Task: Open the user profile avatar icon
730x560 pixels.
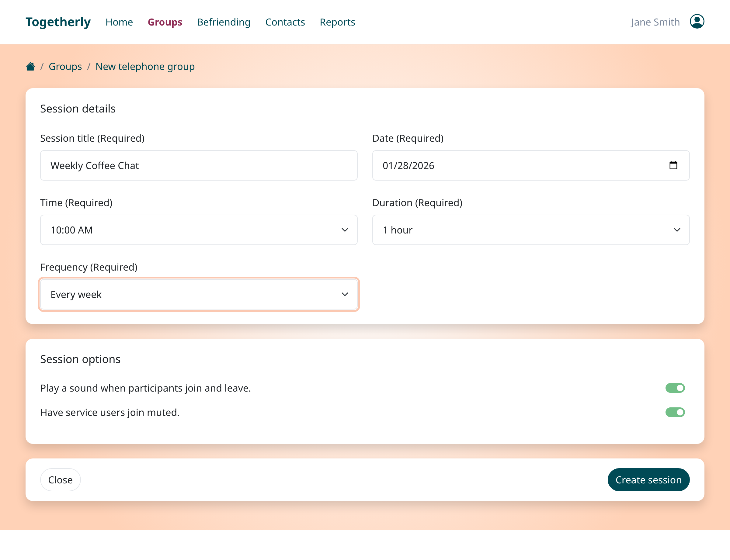Action: (697, 22)
